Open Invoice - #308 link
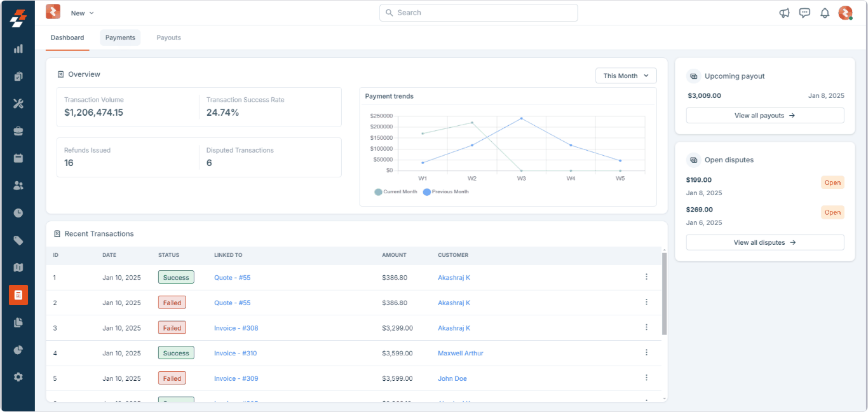Viewport: 868px width, 412px height. point(236,328)
